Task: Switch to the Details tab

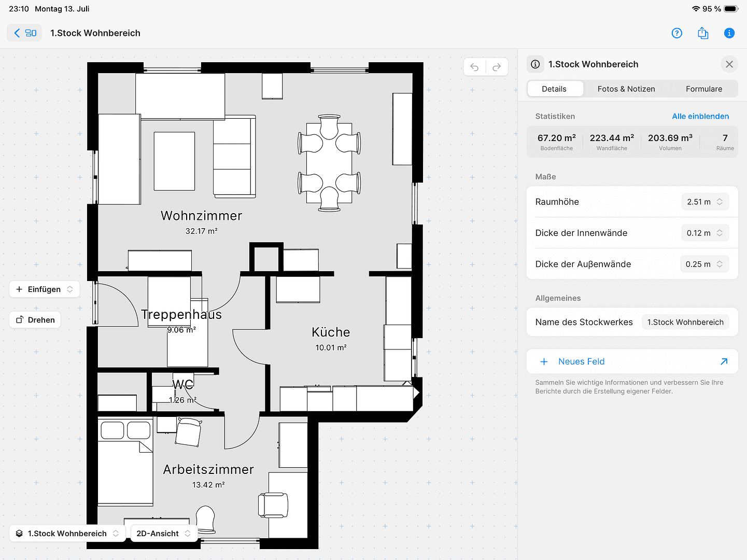Action: tap(554, 89)
